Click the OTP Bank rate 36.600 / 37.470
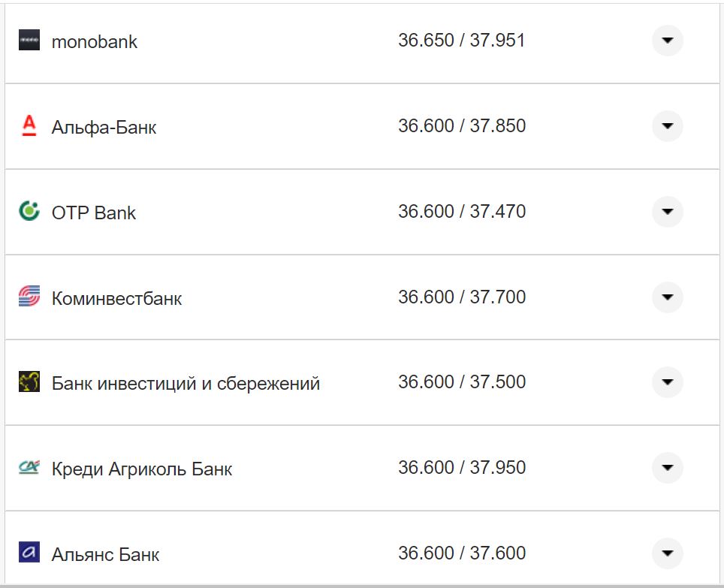This screenshot has height=588, width=724. (x=461, y=212)
